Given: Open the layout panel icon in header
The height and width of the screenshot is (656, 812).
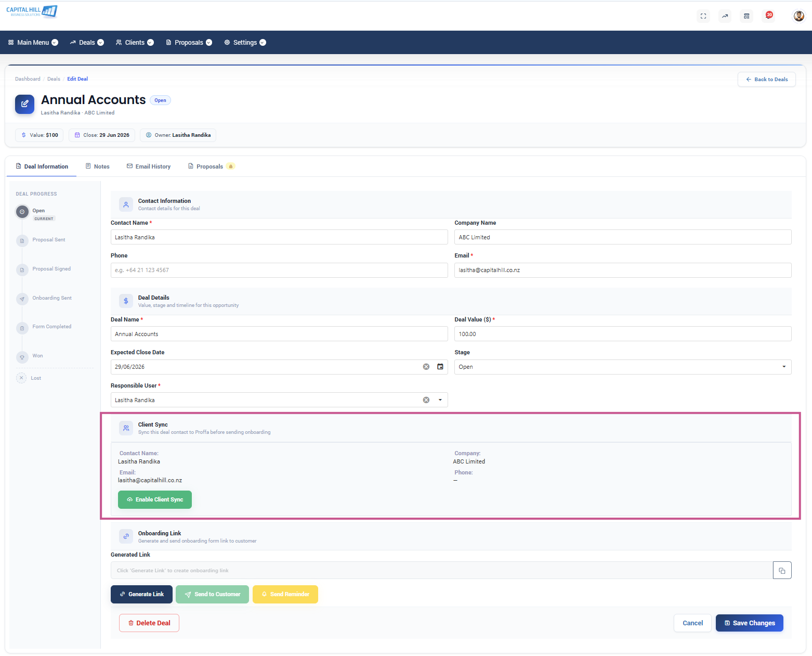Looking at the screenshot, I should (x=746, y=16).
